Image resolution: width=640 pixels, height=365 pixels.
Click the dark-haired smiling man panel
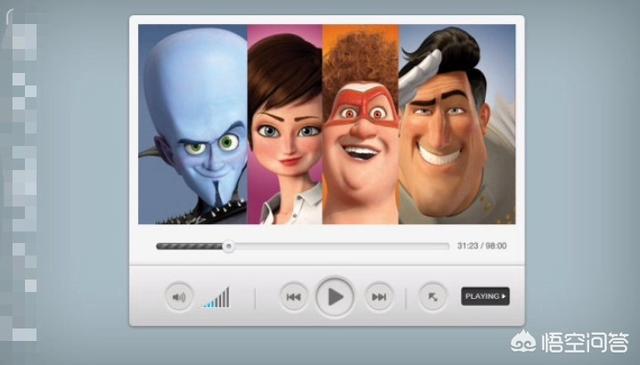point(457,124)
